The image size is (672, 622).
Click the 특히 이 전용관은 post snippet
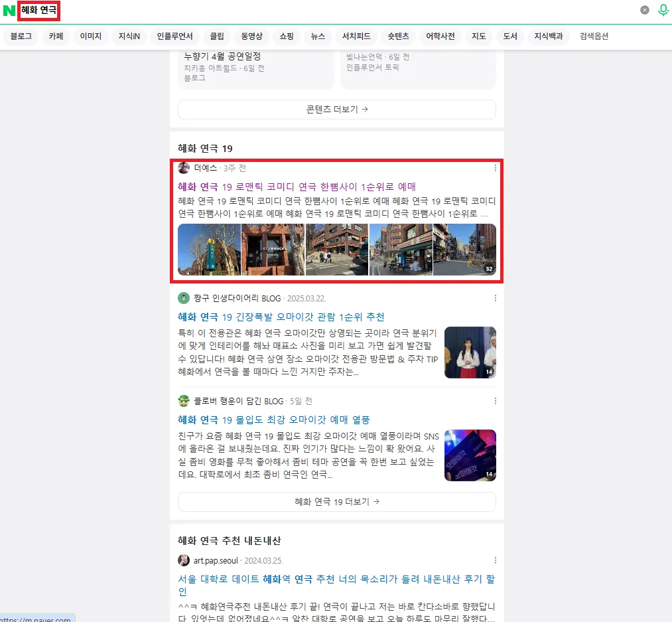click(308, 352)
